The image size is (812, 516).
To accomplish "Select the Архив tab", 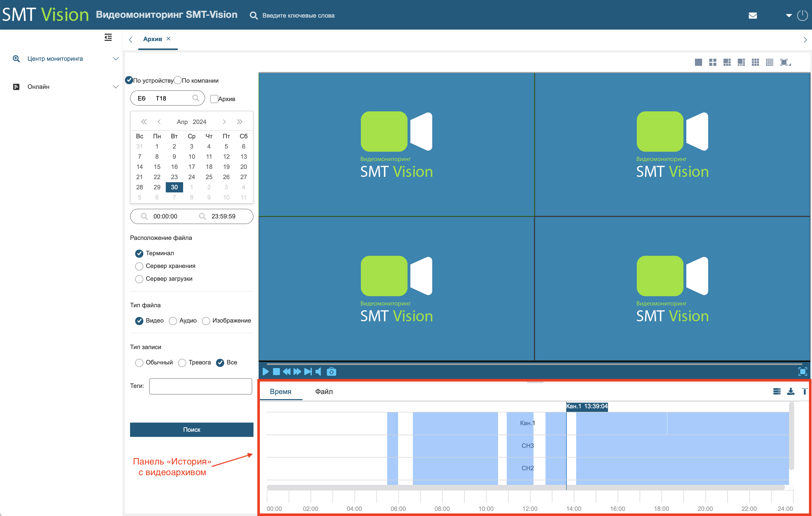I will pos(153,39).
